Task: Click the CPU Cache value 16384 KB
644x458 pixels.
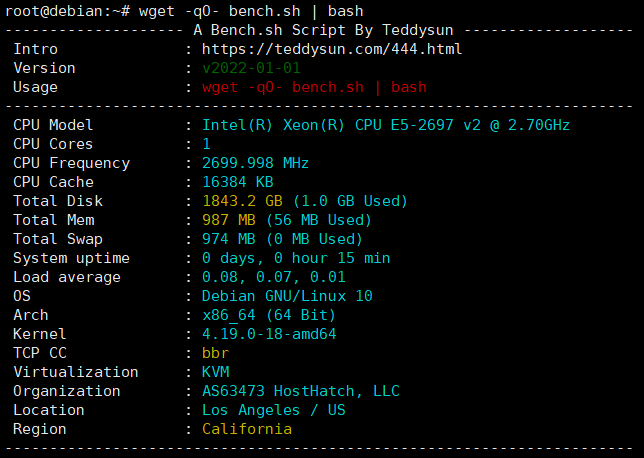Action: tap(238, 182)
